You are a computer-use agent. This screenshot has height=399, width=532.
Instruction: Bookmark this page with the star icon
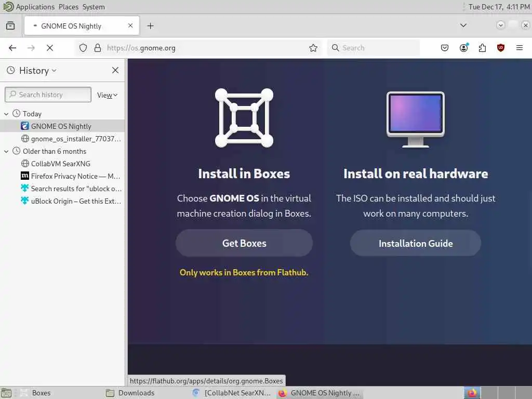point(313,48)
